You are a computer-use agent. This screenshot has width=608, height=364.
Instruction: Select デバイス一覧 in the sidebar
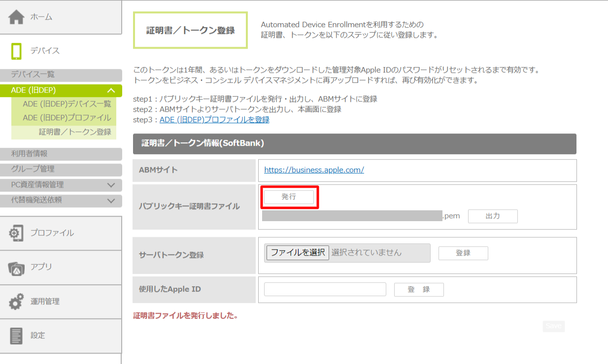coord(33,75)
